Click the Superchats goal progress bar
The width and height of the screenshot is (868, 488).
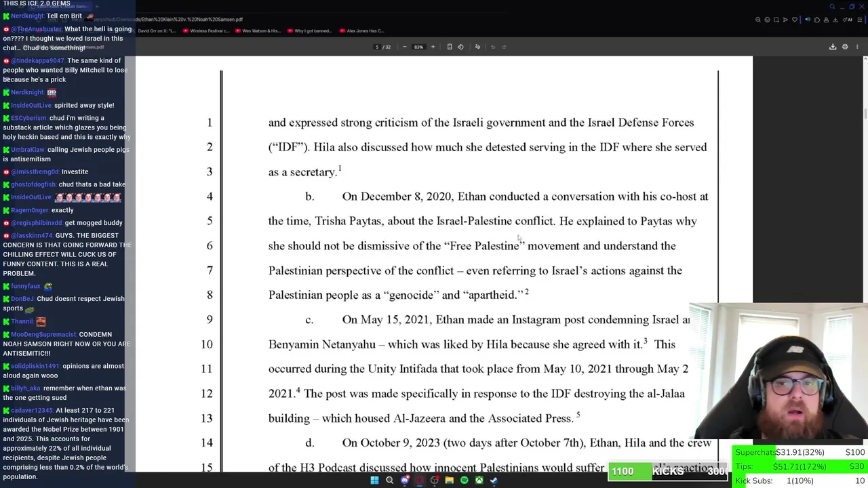click(800, 453)
